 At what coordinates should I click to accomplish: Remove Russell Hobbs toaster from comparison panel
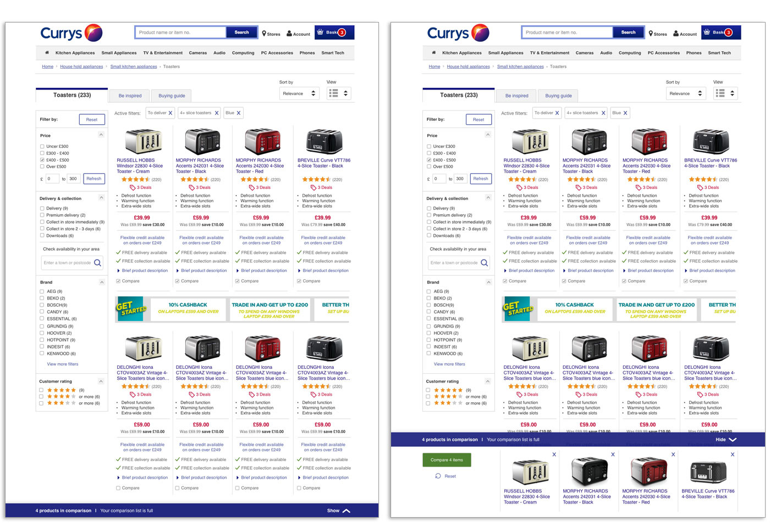[x=554, y=455]
